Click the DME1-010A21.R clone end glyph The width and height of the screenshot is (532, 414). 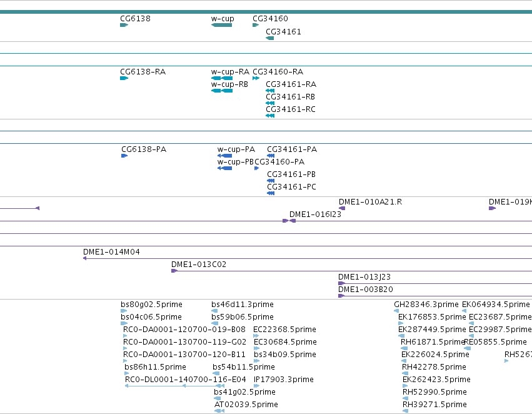(342, 208)
